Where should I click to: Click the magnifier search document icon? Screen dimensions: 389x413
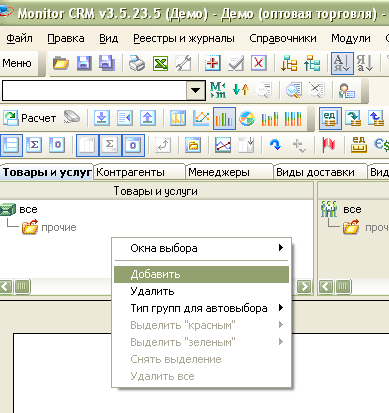click(294, 90)
